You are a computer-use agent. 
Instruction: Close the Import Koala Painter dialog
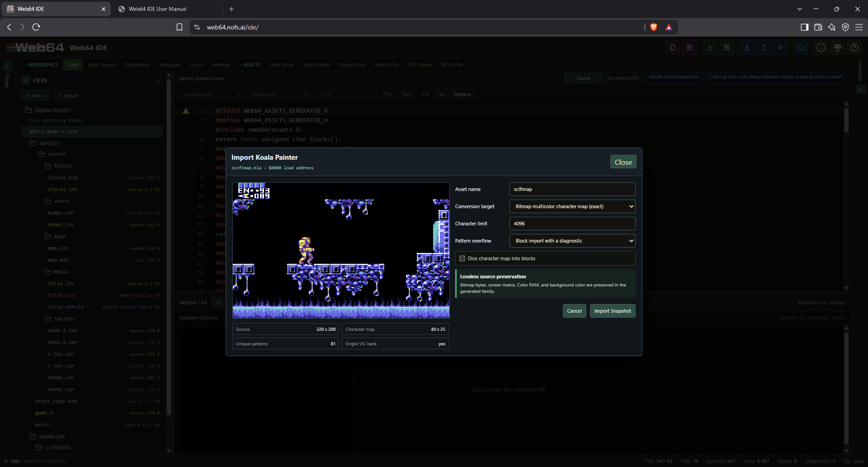pyautogui.click(x=623, y=162)
